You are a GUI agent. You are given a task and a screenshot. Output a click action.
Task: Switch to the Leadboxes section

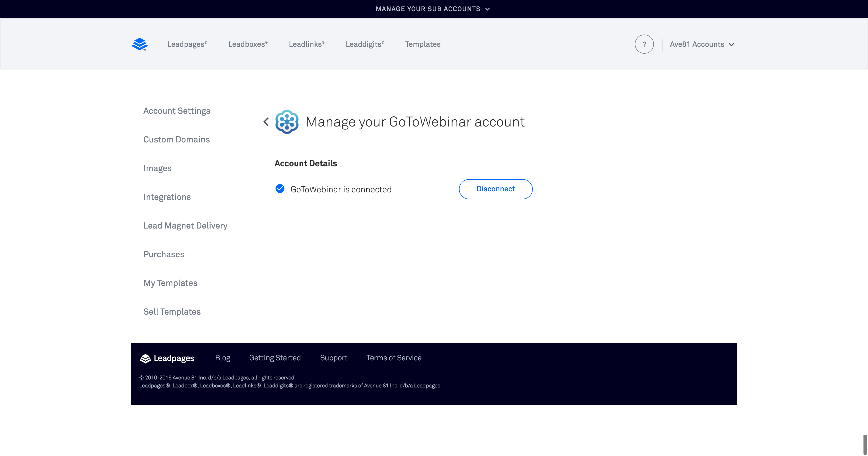(x=248, y=44)
